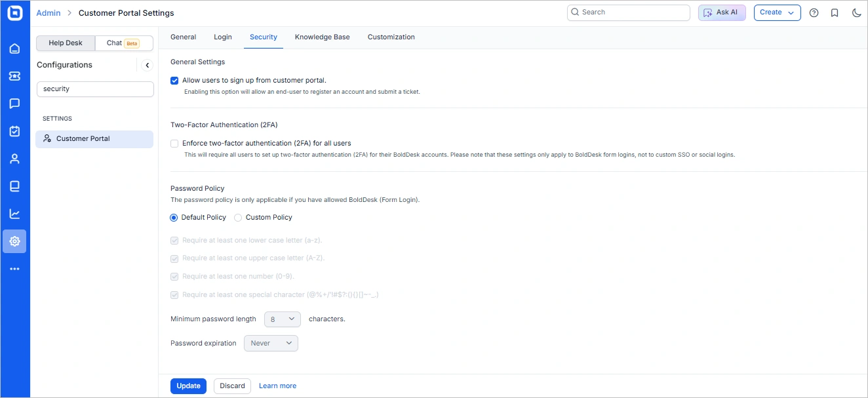Enable Enforce two-factor authentication checkbox

(174, 143)
